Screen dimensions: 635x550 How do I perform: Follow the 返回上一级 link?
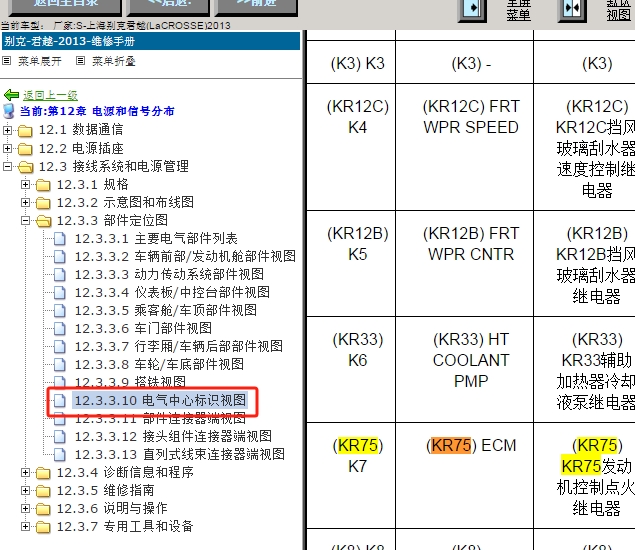coord(50,95)
